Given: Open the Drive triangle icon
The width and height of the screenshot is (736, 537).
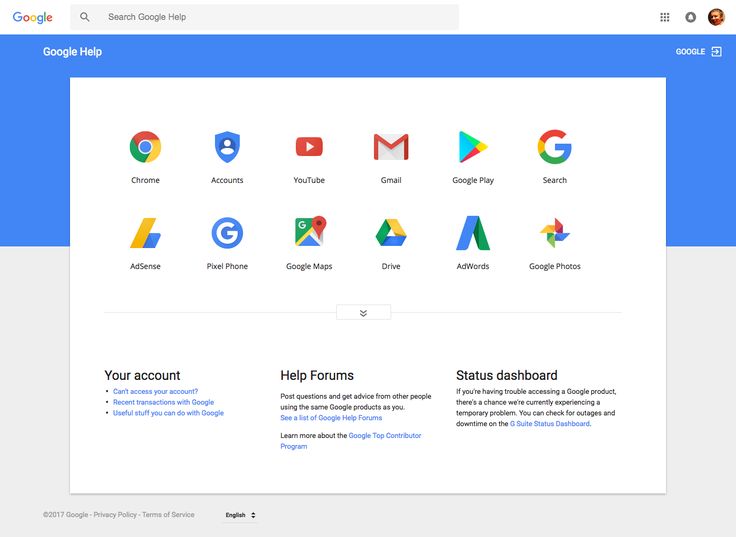Looking at the screenshot, I should 391,233.
